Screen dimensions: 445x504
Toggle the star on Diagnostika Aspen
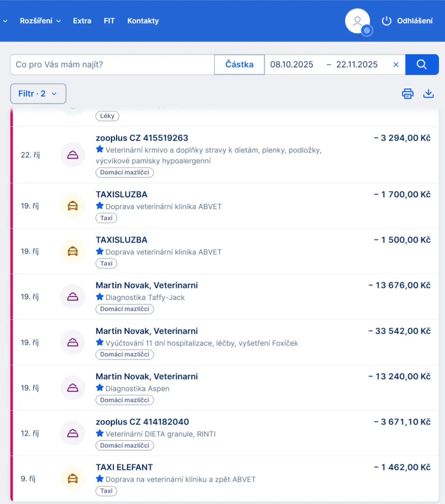pyautogui.click(x=100, y=388)
